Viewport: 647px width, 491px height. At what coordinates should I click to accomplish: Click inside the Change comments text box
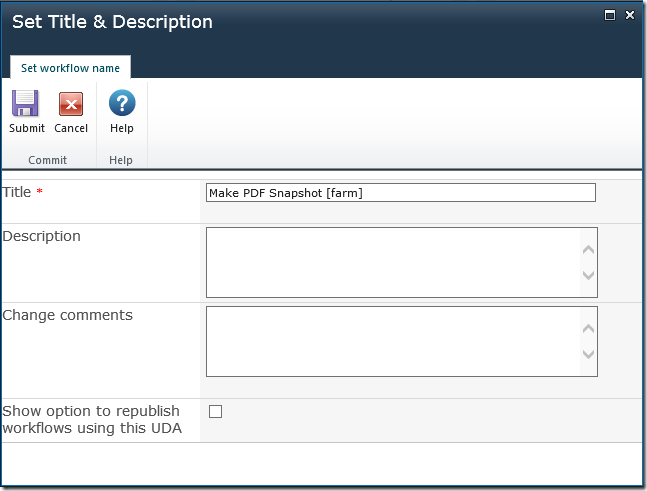(x=392, y=341)
